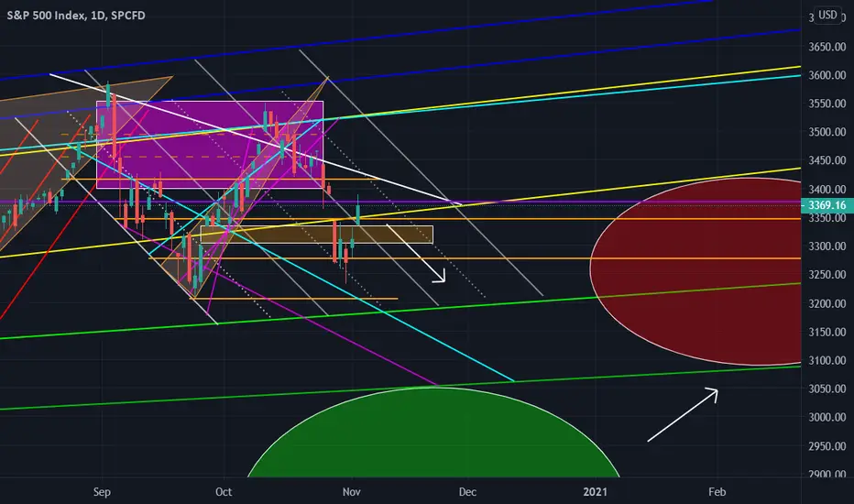The height and width of the screenshot is (504, 854).
Task: Click the Dec label on time axis
Action: 467,492
